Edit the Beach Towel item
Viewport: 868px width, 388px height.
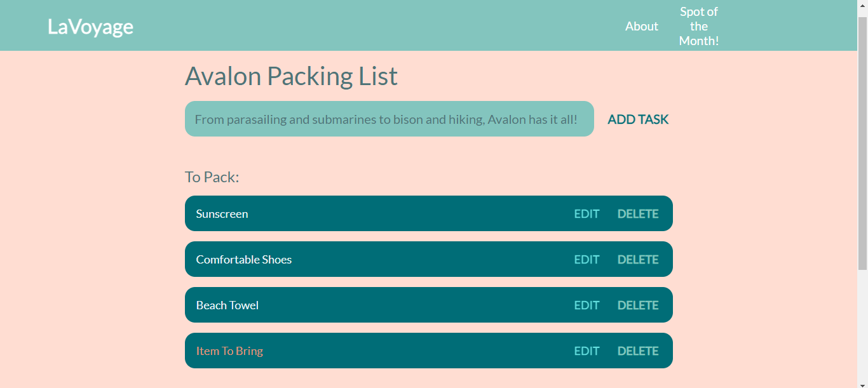pos(587,305)
